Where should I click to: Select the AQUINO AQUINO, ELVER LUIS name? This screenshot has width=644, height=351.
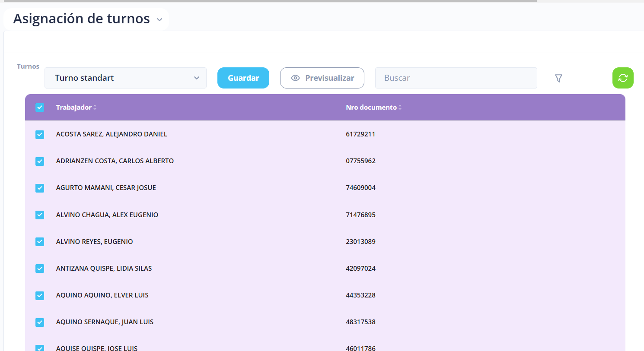pyautogui.click(x=102, y=295)
